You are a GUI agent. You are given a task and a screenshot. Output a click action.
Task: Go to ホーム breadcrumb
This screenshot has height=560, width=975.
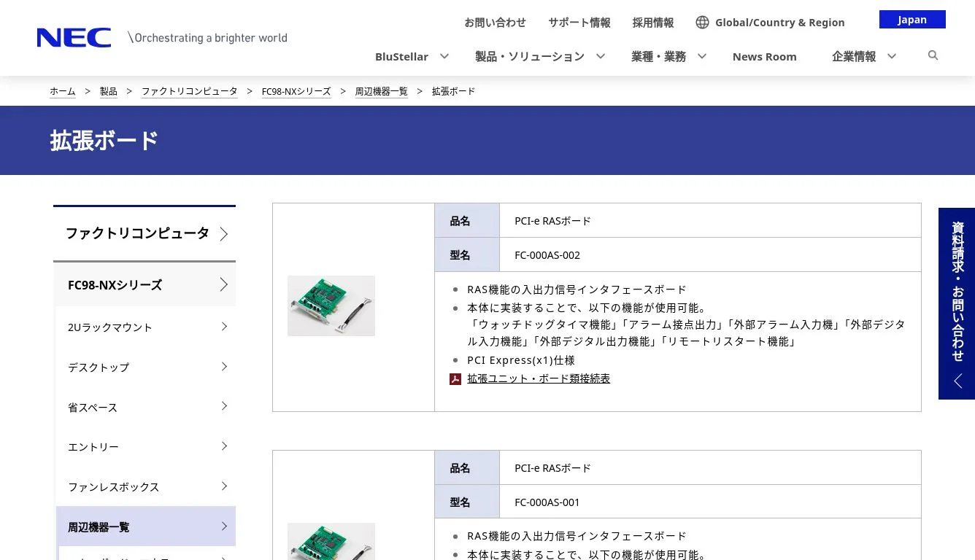pos(62,91)
